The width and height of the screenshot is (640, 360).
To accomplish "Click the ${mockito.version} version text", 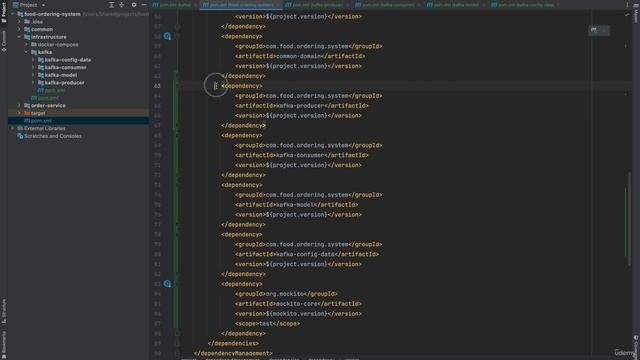I will (x=297, y=313).
